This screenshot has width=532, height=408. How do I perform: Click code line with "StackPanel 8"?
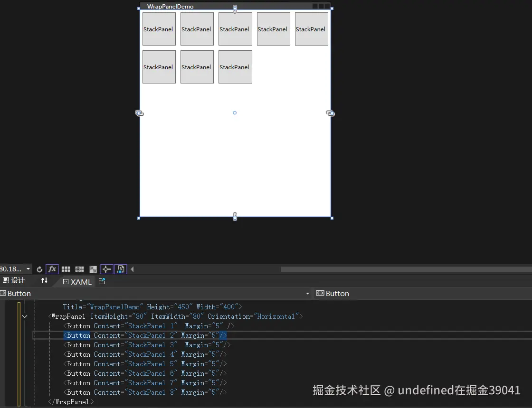(145, 392)
